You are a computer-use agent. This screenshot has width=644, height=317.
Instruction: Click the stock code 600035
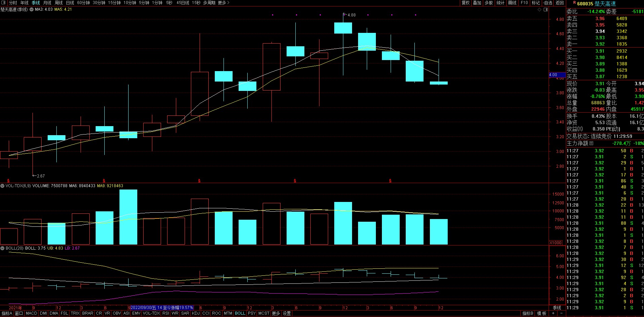[585, 4]
